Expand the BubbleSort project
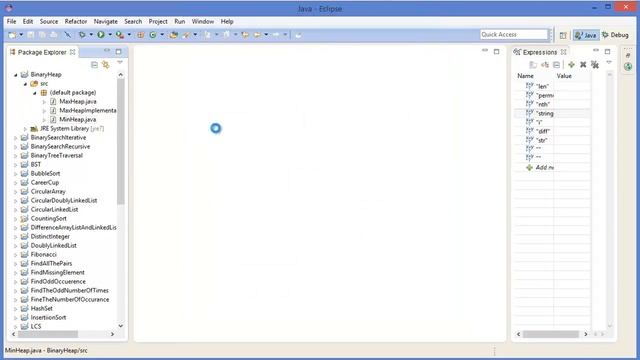This screenshot has height=360, width=640. point(16,173)
